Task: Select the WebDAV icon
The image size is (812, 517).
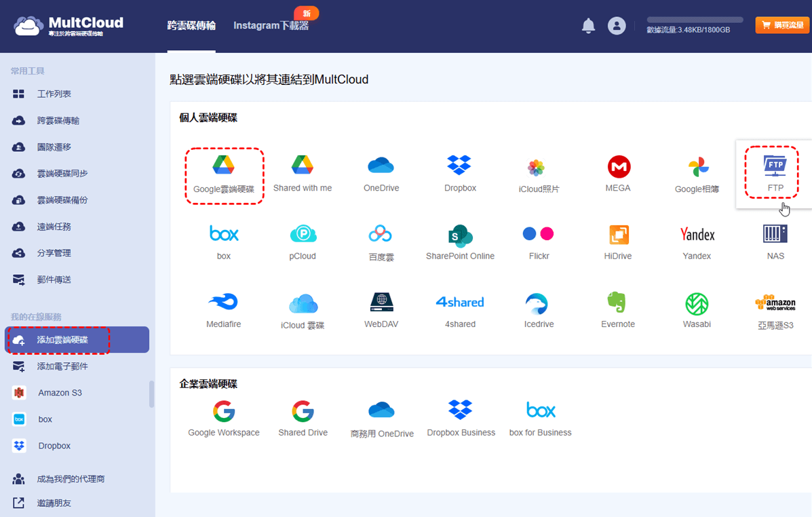Action: click(x=381, y=302)
